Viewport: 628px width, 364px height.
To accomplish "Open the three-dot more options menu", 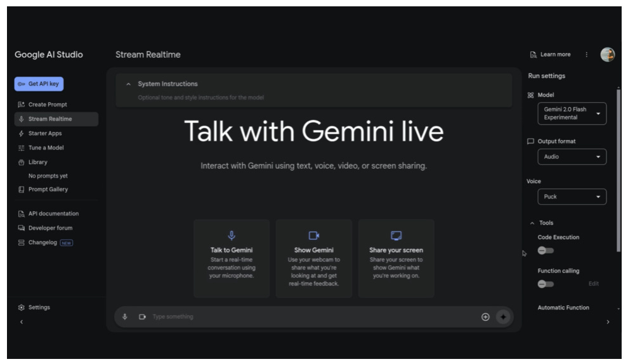I will coord(586,55).
